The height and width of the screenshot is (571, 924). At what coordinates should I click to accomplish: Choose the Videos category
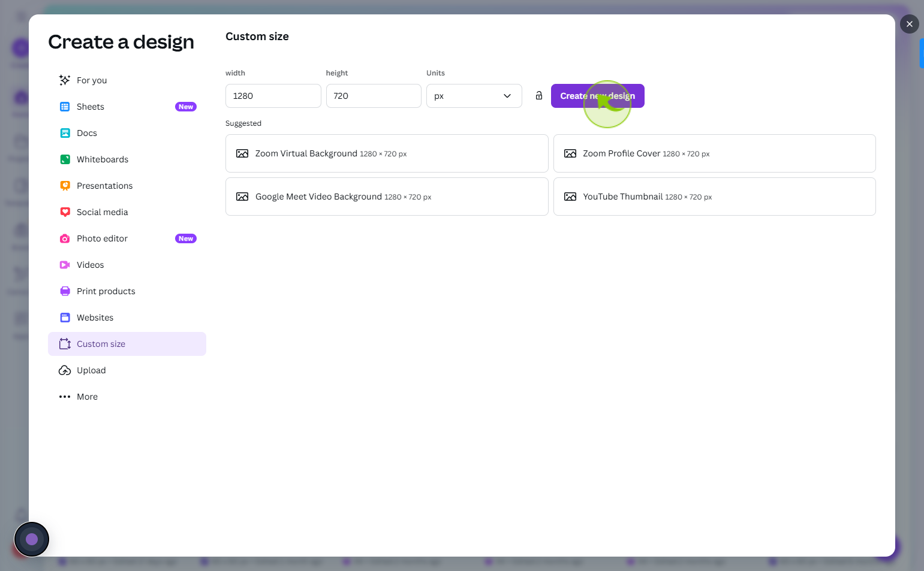coord(127,265)
